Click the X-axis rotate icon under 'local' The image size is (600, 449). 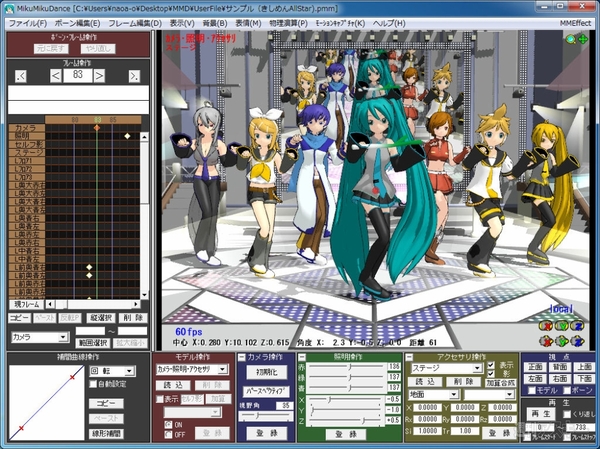[546, 326]
